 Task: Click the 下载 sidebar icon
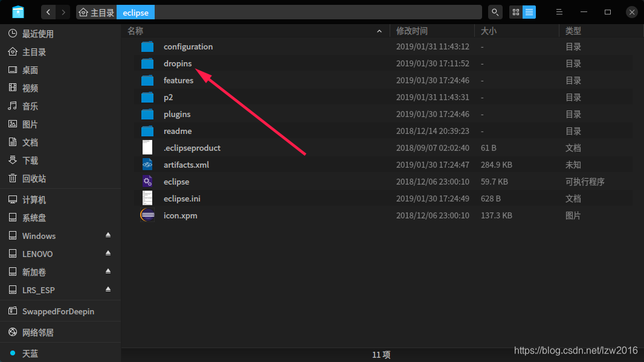13,160
